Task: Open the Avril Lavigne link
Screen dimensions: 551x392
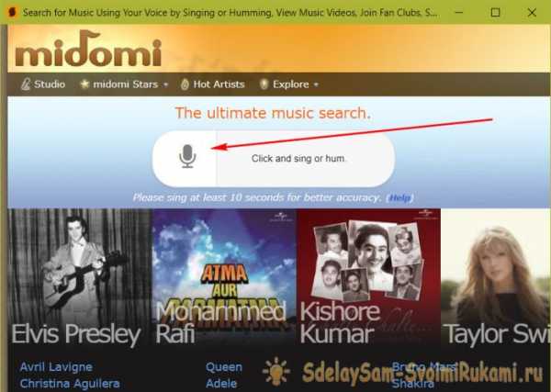Action: [x=56, y=367]
